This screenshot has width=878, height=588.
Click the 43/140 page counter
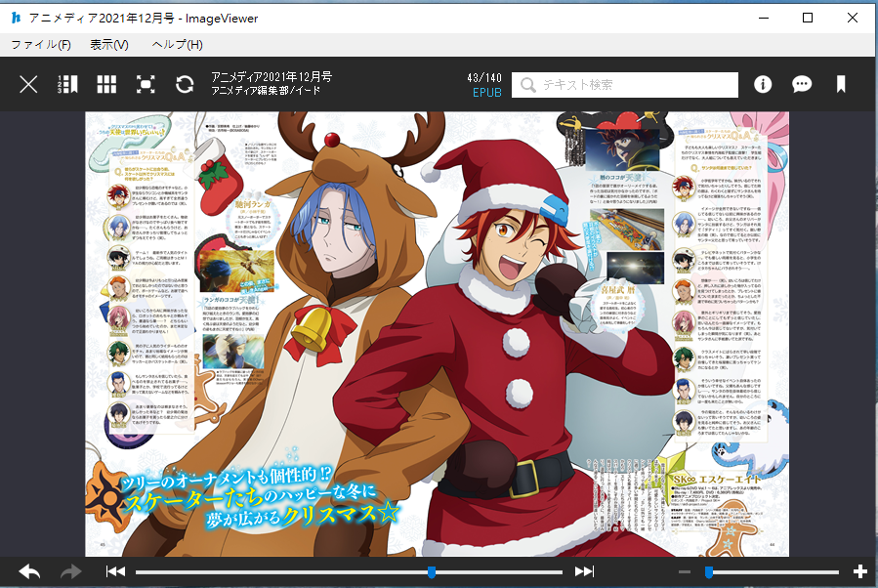pyautogui.click(x=484, y=78)
